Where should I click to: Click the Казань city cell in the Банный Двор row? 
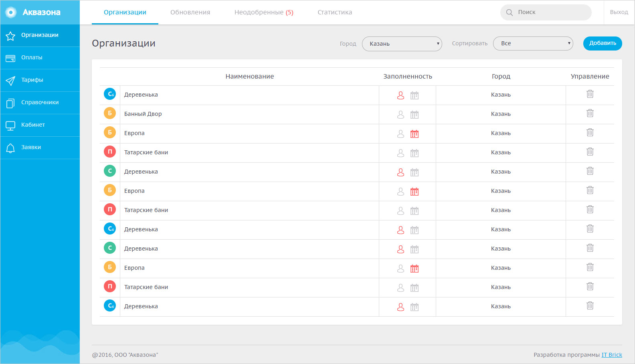tap(501, 114)
